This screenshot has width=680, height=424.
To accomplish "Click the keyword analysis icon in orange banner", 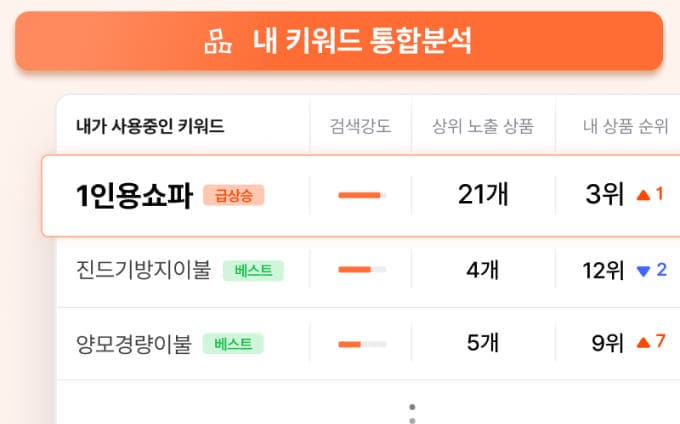I will click(218, 42).
